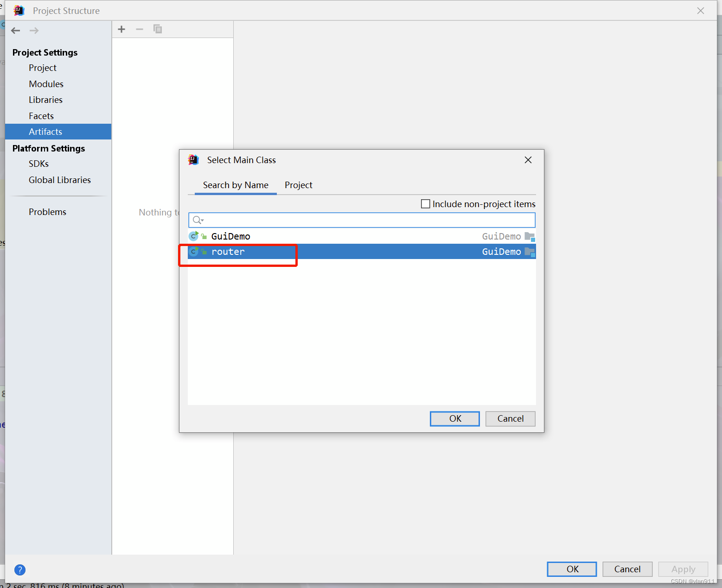Click Cancel in Project Structure window
The width and height of the screenshot is (722, 588).
tap(627, 569)
